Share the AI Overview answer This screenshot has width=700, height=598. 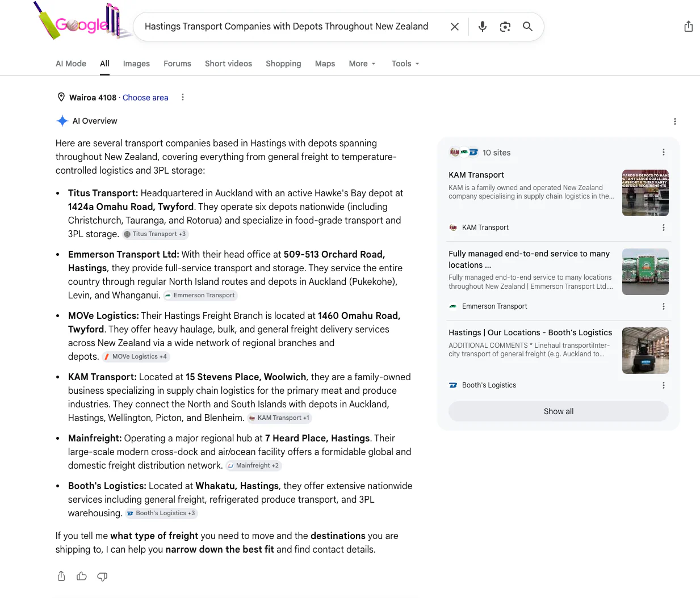coord(61,576)
